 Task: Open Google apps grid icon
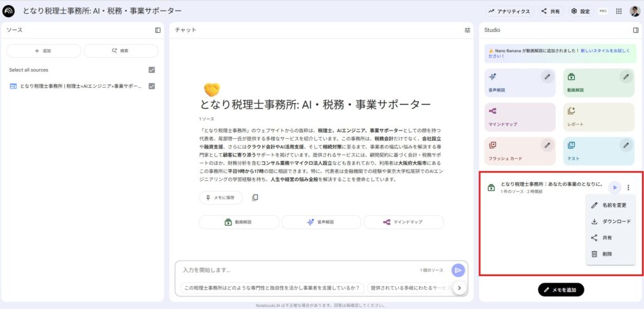pos(619,11)
